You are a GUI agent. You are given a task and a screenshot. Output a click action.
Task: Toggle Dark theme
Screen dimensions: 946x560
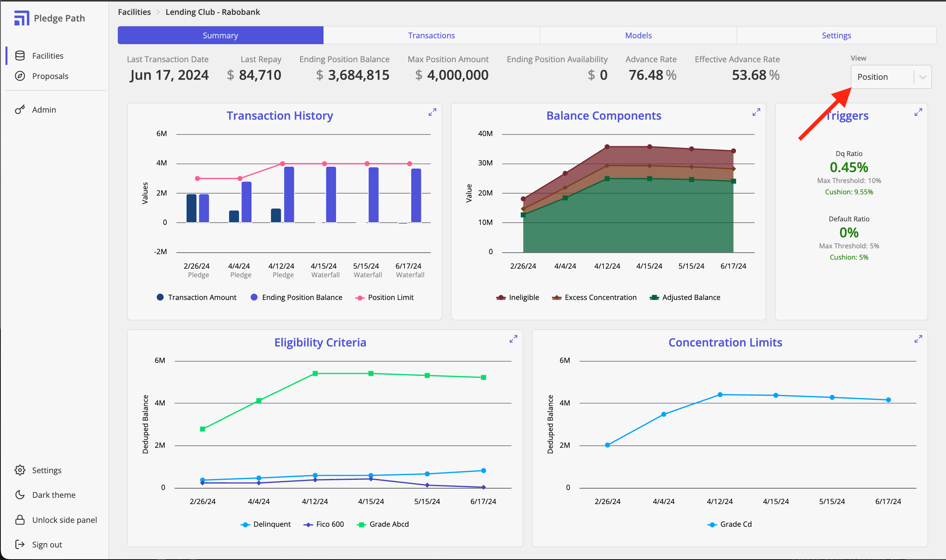[x=54, y=495]
